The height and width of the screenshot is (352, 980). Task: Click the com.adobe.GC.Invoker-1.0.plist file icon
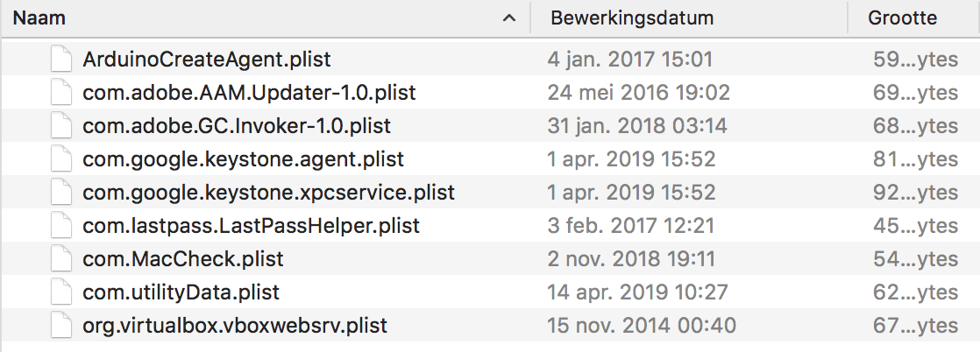tap(60, 126)
